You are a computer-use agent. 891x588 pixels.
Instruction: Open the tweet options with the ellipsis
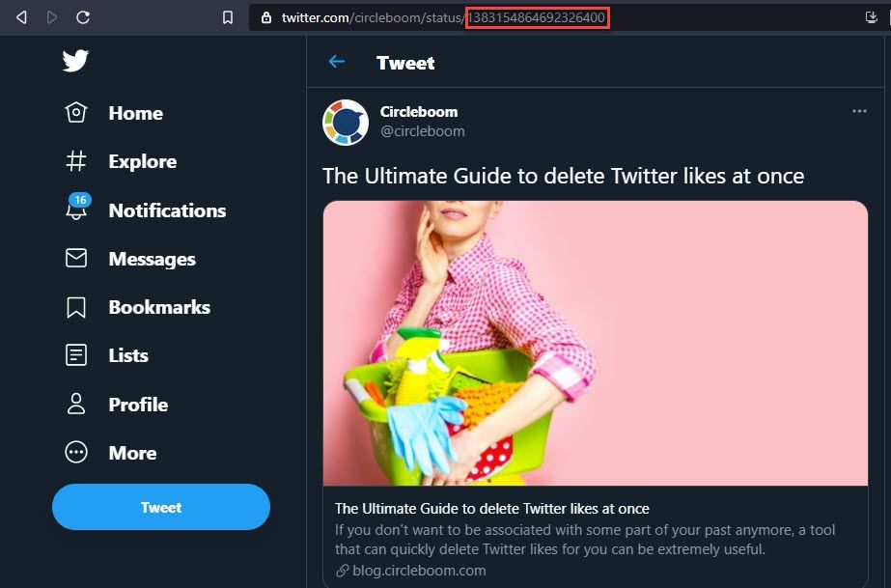pyautogui.click(x=859, y=111)
